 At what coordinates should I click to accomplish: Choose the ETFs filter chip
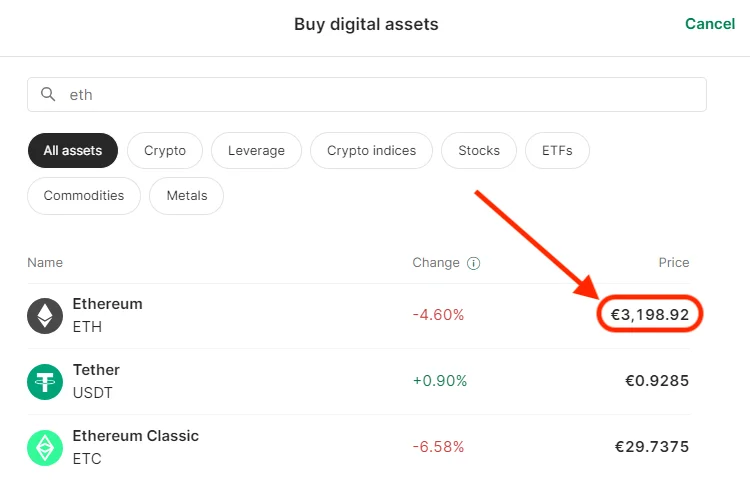pos(558,151)
